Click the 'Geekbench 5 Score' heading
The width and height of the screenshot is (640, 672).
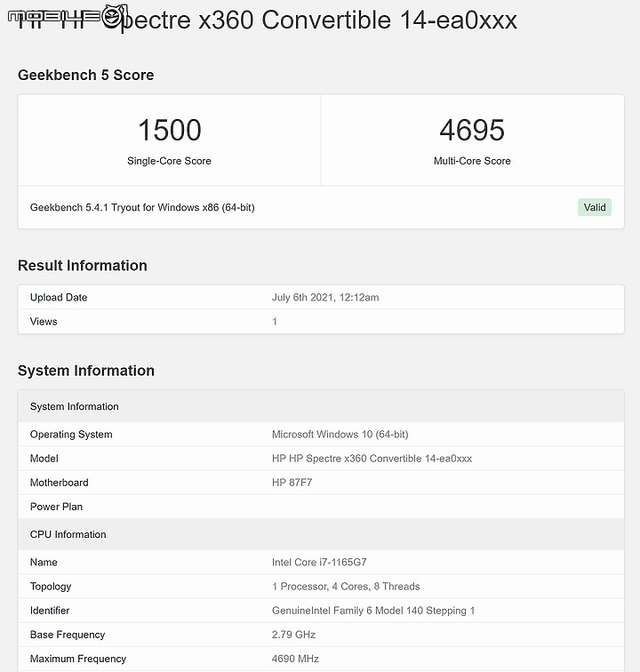point(85,75)
